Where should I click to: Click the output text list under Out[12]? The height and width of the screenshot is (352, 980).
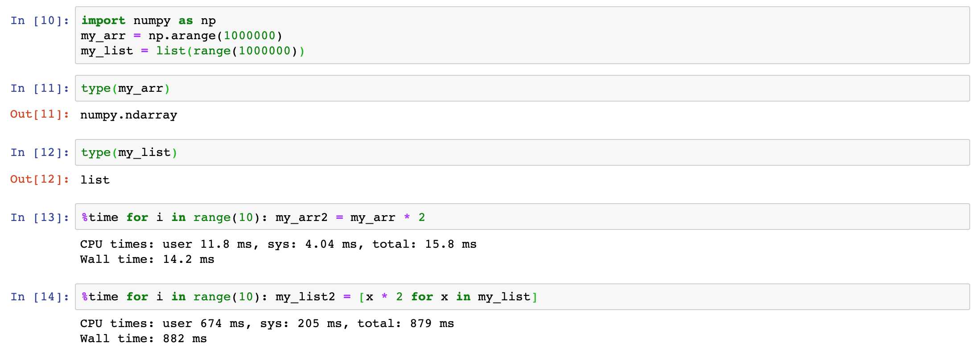(x=95, y=180)
